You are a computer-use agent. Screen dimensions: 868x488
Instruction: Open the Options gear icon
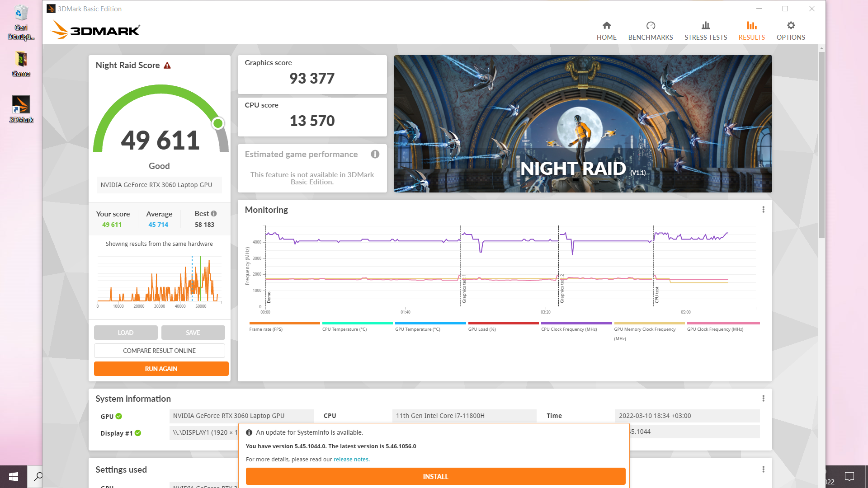790,26
